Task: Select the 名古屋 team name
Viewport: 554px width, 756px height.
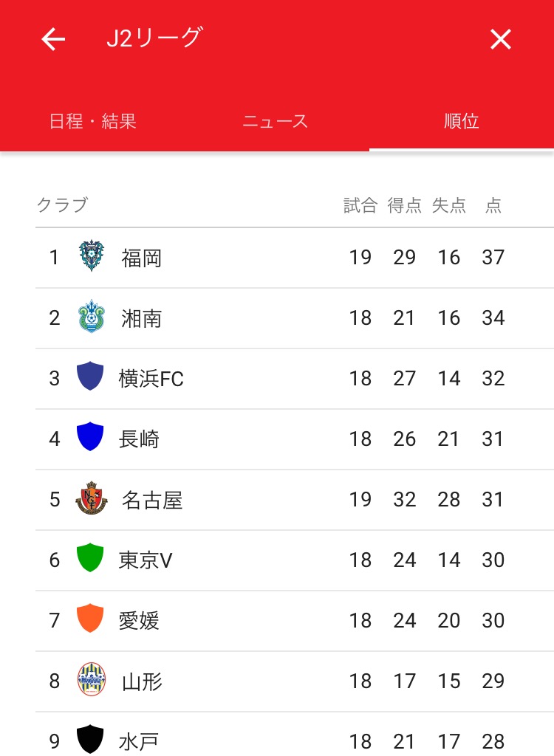Action: click(x=152, y=500)
